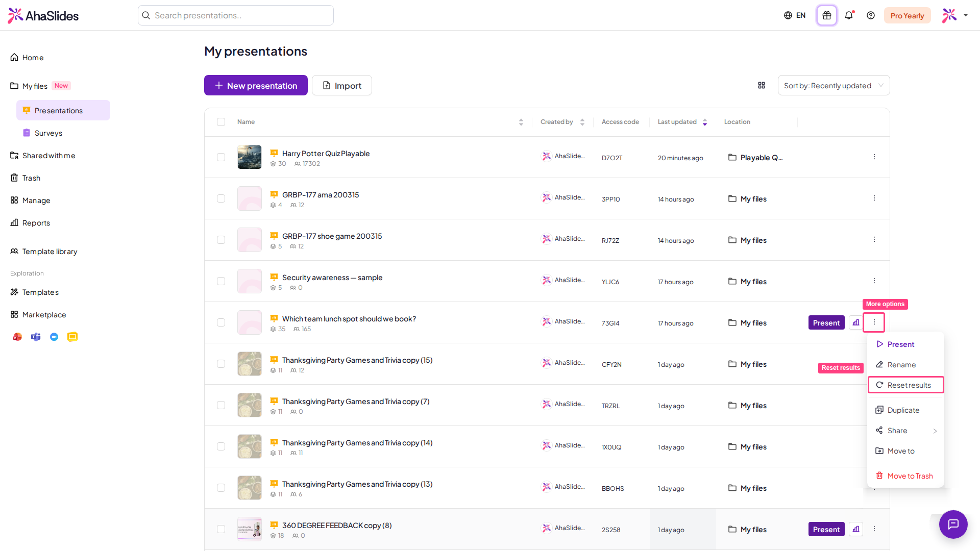Click New presentation button
The image size is (980, 551).
pos(256,85)
